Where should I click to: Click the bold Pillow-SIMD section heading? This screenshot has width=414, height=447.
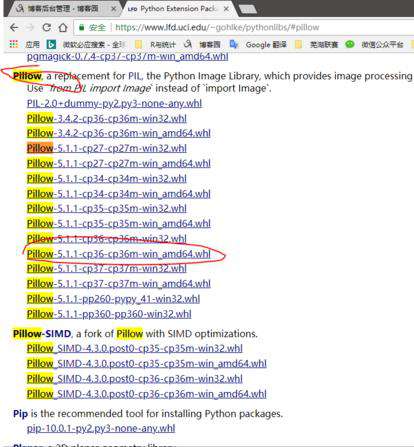(42, 334)
